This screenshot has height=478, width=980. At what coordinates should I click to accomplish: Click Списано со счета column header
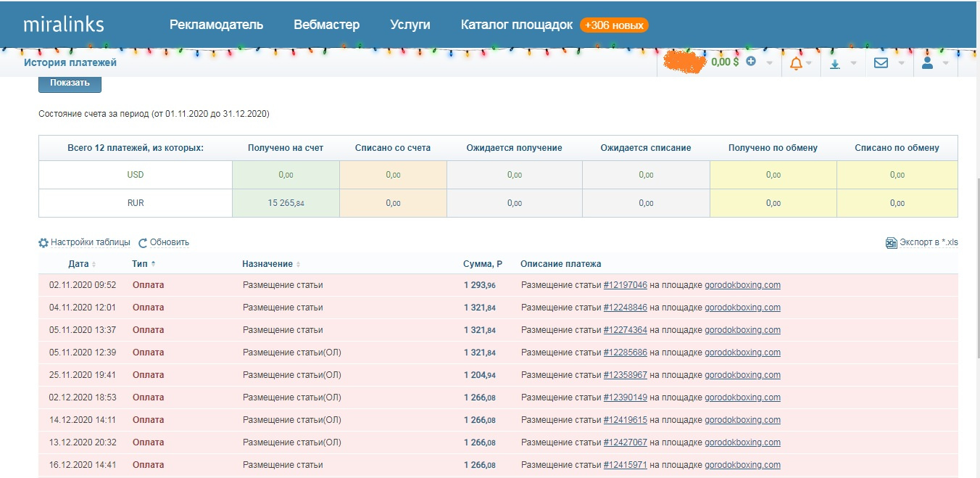[393, 148]
